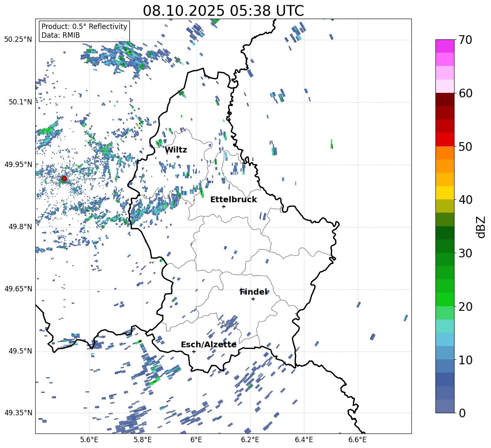Click the 70 colorbar tick label
Image resolution: width=491 pixels, height=448 pixels.
click(465, 40)
